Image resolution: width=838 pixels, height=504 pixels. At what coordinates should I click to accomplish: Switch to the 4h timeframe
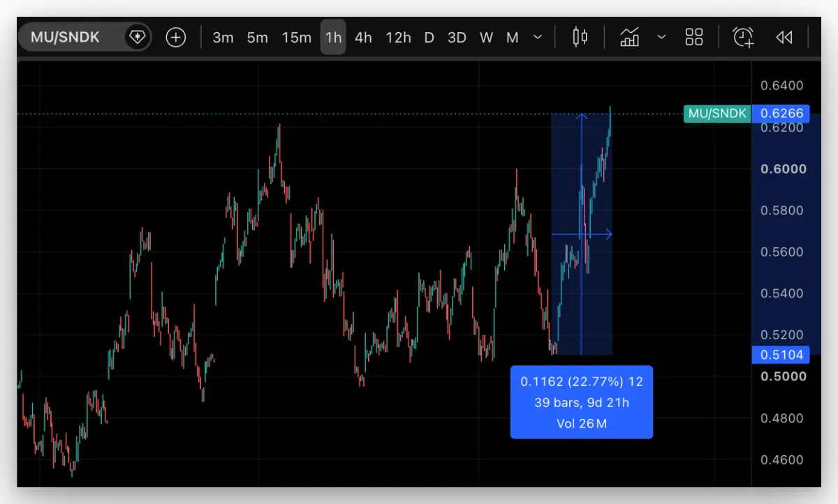tap(363, 37)
